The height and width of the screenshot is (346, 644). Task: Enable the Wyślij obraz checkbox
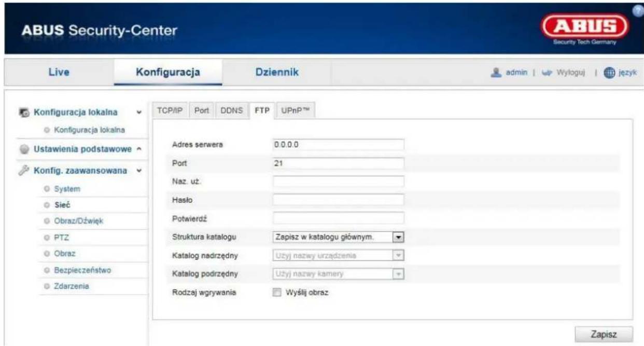(276, 292)
